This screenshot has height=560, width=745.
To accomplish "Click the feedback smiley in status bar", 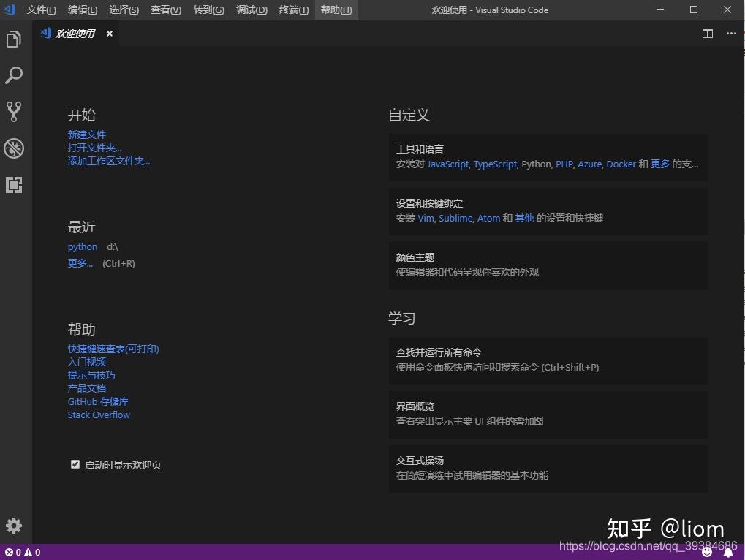I will [x=707, y=552].
